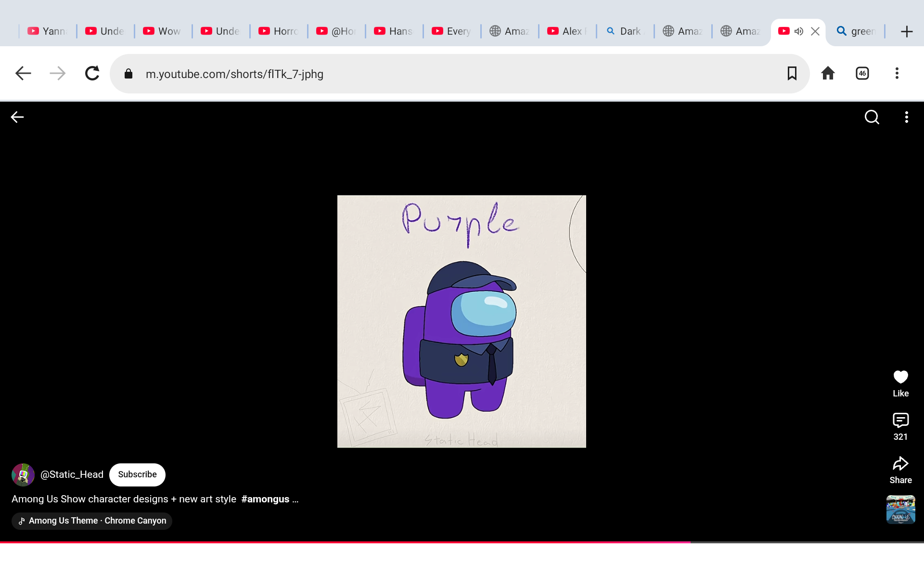Open a new tab with the plus button
Image resolution: width=924 pixels, height=578 pixels.
[907, 32]
